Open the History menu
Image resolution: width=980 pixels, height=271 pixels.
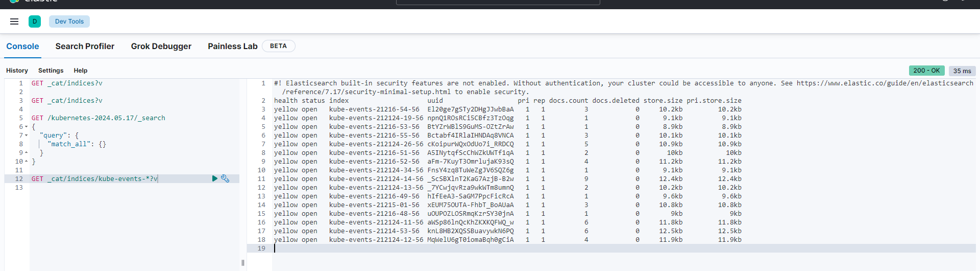[x=17, y=71]
